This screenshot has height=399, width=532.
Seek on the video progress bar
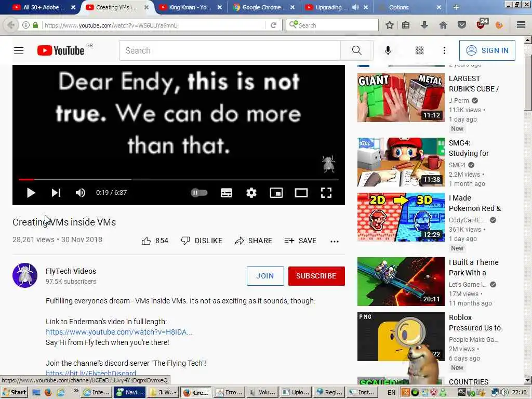point(179,179)
